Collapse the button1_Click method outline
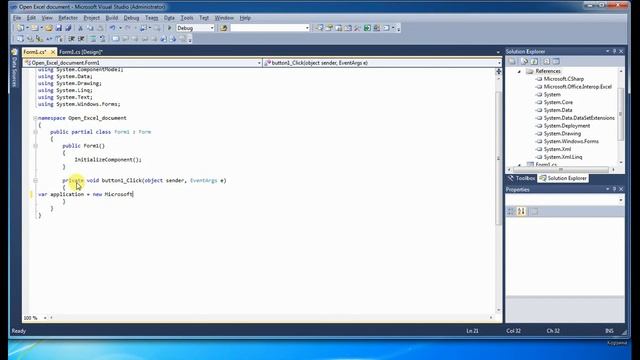 35,180
